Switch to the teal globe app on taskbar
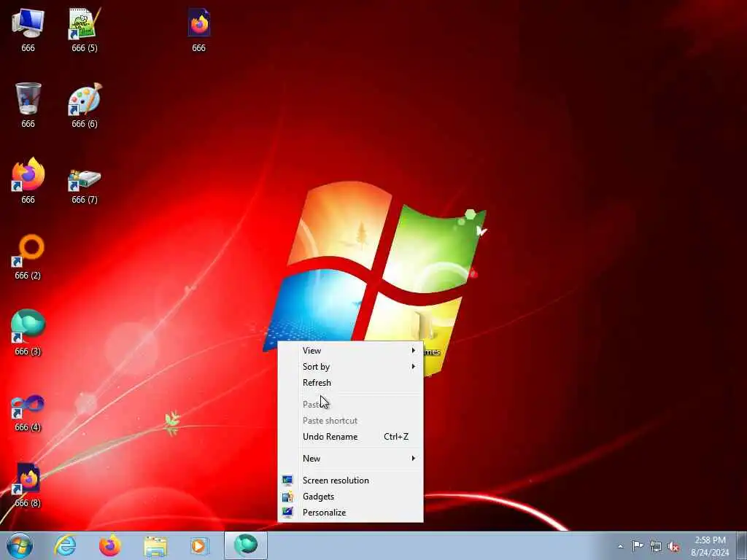Viewport: 747px width, 560px height. 246,545
